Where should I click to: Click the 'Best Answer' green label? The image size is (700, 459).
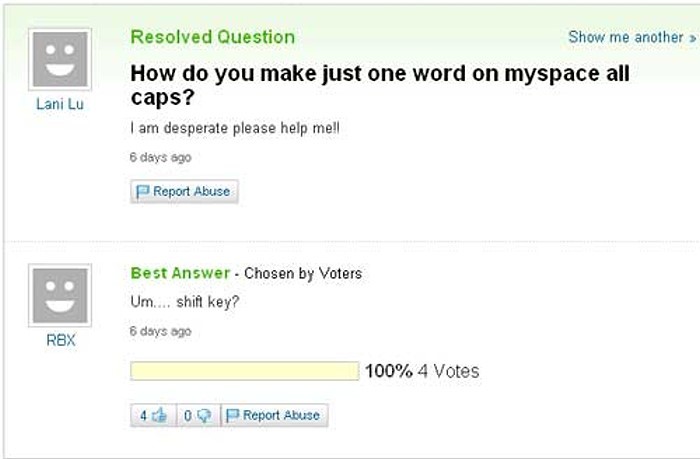point(180,273)
